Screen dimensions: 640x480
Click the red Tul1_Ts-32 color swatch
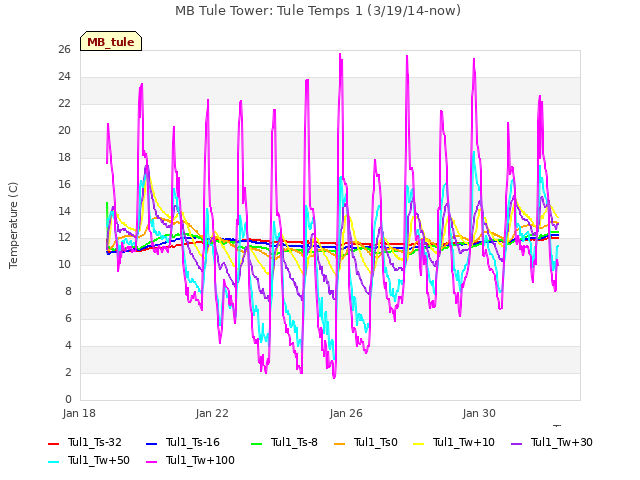(53, 444)
